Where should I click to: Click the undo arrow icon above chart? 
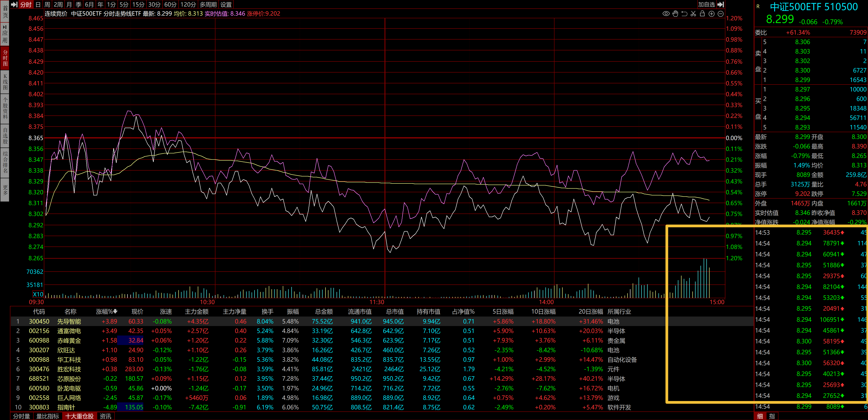[684, 14]
